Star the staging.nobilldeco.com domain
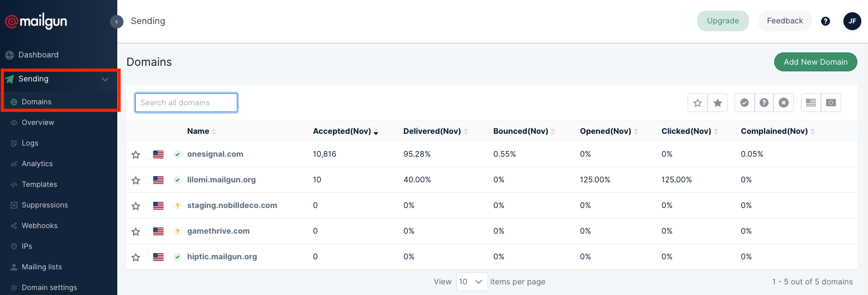Screen dimensions: 868x295 [136, 206]
